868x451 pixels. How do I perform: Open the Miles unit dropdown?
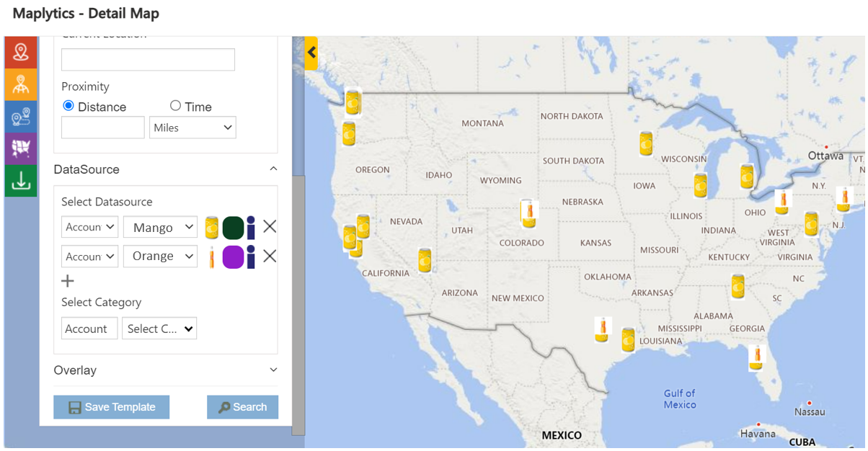pos(192,128)
